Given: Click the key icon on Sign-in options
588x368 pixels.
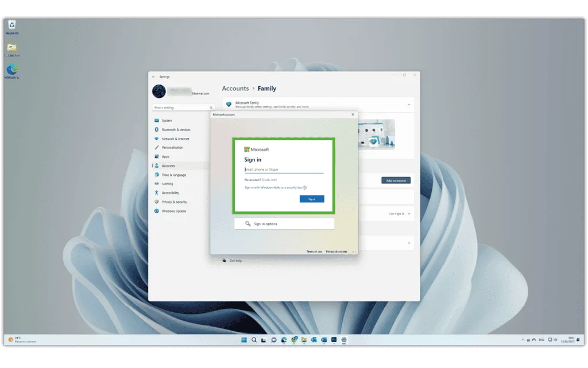Looking at the screenshot, I should (247, 224).
